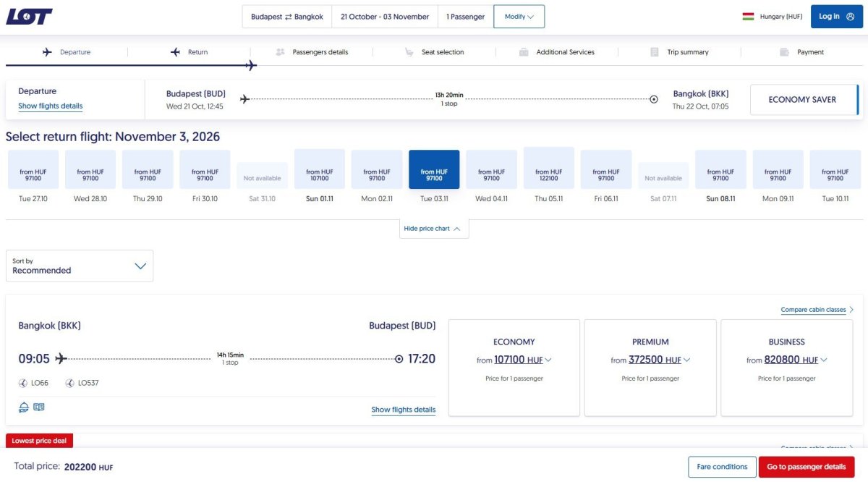Click the airplane icon beside Return step
This screenshot has width=868, height=482.
[175, 52]
